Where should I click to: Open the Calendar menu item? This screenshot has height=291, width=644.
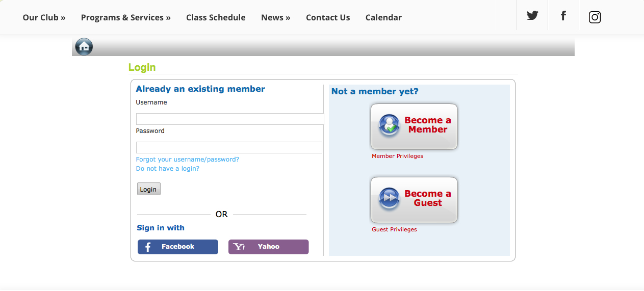(x=383, y=17)
